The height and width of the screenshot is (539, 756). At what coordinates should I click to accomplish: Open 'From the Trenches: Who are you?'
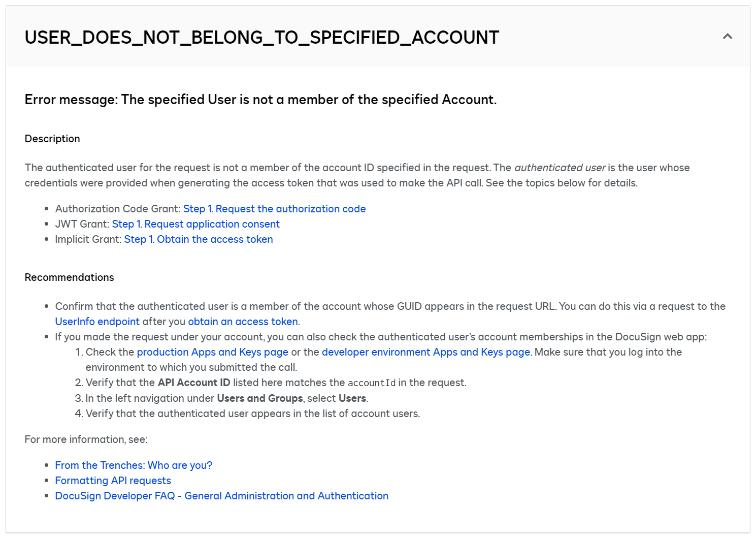pos(134,465)
